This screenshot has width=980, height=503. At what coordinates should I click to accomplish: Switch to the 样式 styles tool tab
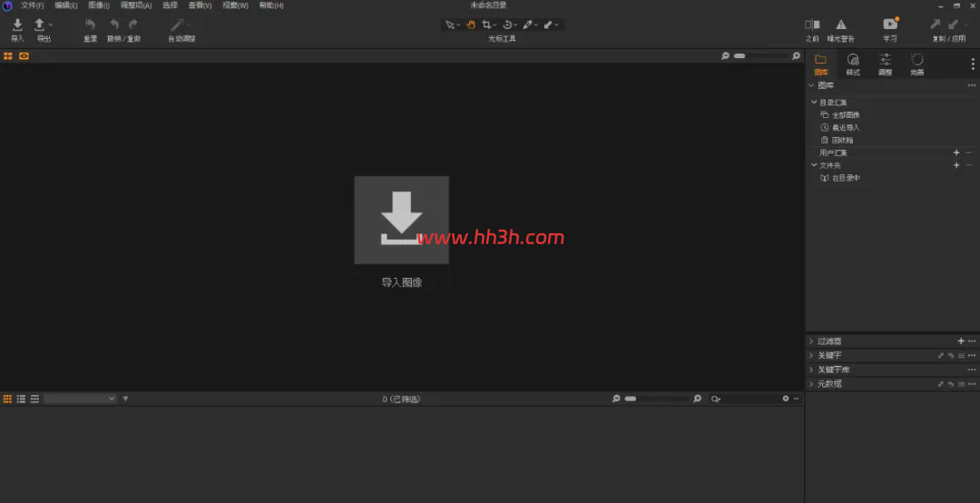point(852,64)
